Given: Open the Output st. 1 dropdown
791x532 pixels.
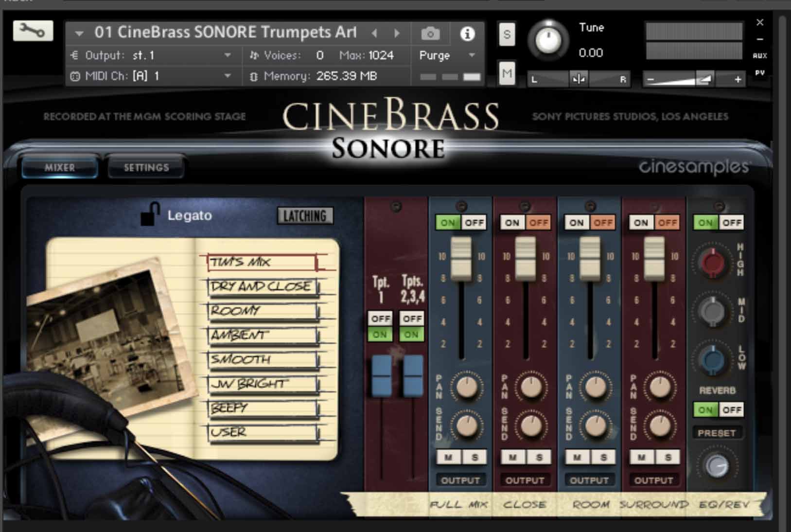Looking at the screenshot, I should (226, 55).
